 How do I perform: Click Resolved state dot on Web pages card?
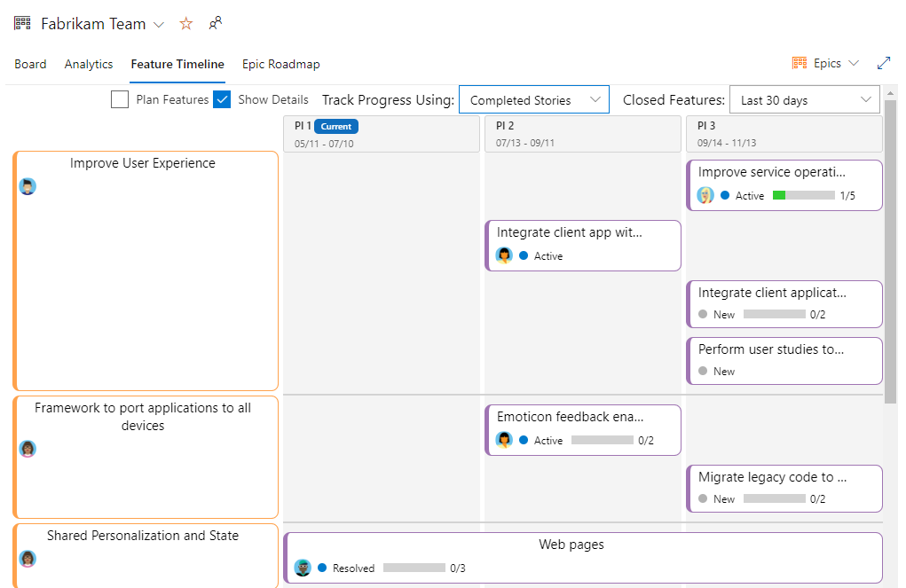pyautogui.click(x=322, y=568)
